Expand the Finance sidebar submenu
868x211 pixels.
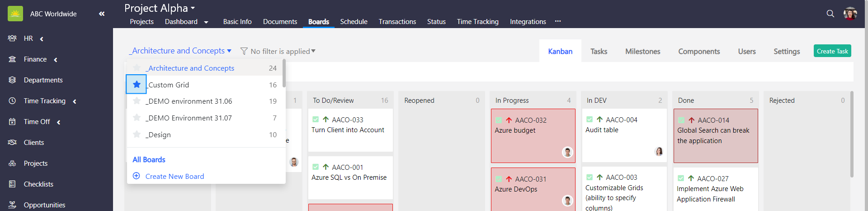[55, 60]
